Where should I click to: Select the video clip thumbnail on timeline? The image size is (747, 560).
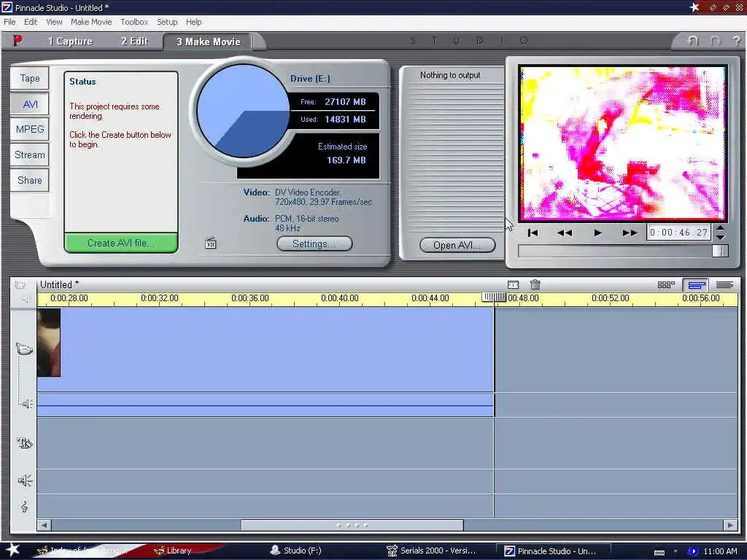pyautogui.click(x=49, y=343)
